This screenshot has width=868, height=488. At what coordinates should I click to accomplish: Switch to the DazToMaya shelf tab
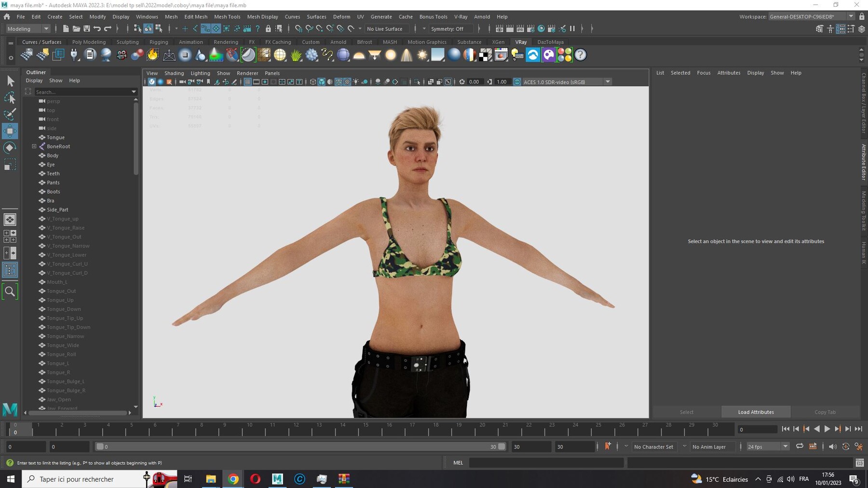[x=550, y=42]
